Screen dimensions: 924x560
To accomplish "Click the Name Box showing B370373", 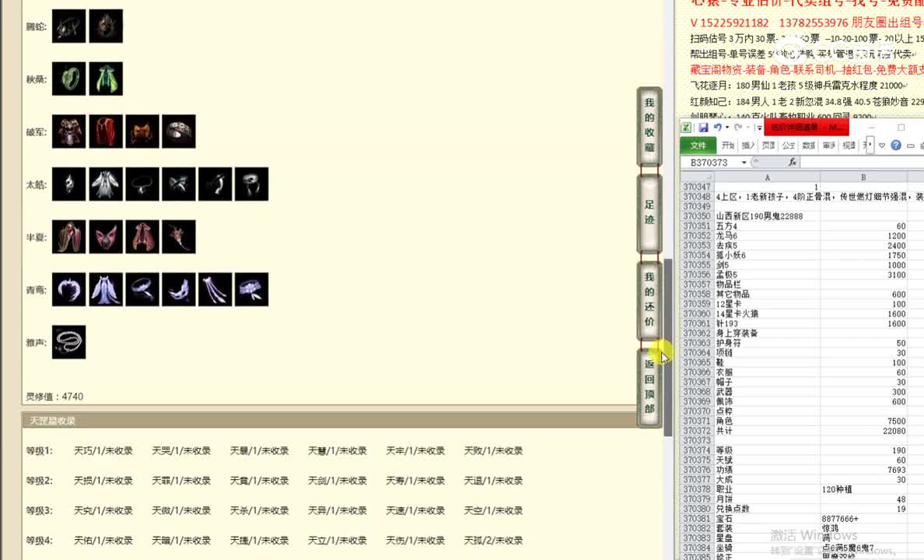I will [709, 163].
